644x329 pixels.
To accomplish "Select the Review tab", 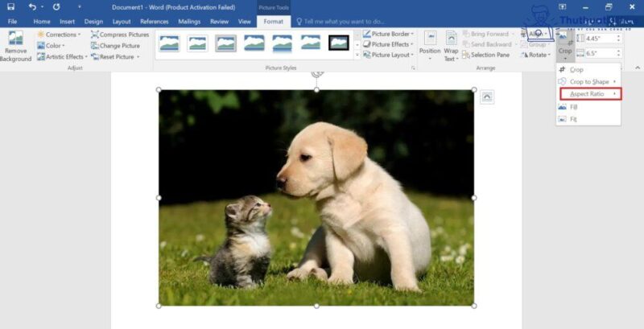I will (219, 22).
